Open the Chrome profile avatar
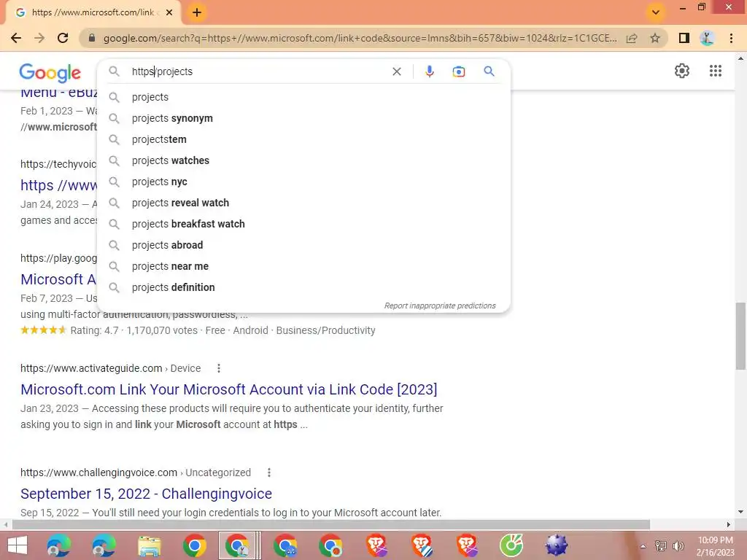Screen dimensions: 747x560 click(708, 38)
